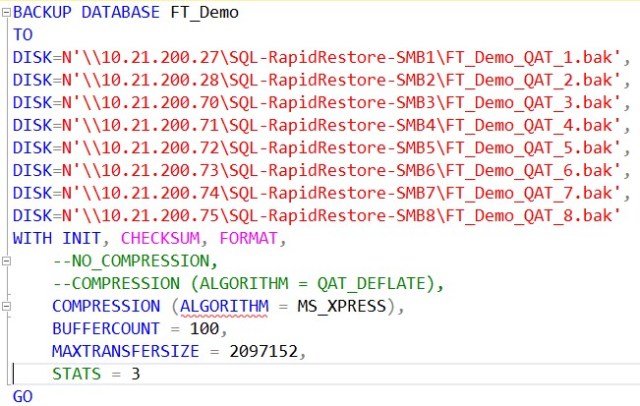
Task: Click the path ending FT_Demo_QAT_6.bak
Action: pos(341,170)
